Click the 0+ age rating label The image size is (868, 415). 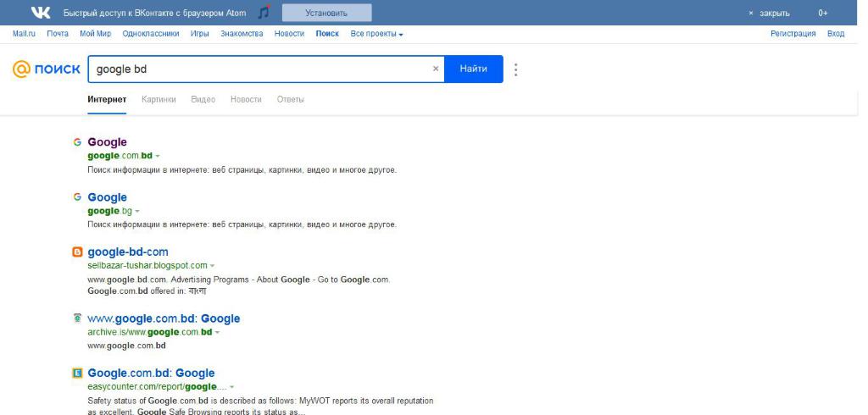(822, 14)
